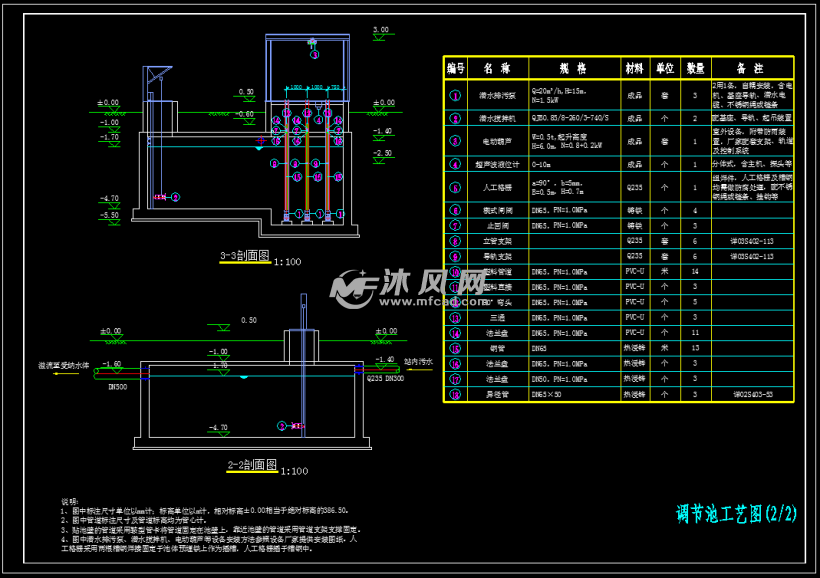The width and height of the screenshot is (820, 578).
Task: Click the '站内污水' inflow label
Action: pos(418,361)
